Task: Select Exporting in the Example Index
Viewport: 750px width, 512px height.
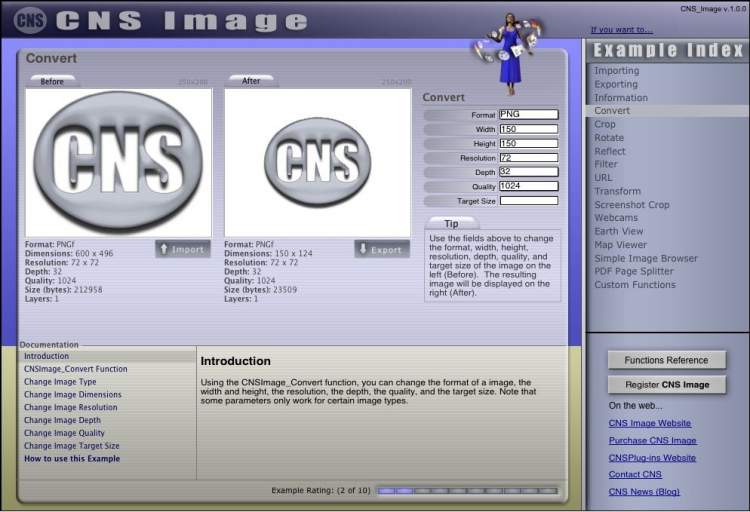Action: click(x=616, y=84)
